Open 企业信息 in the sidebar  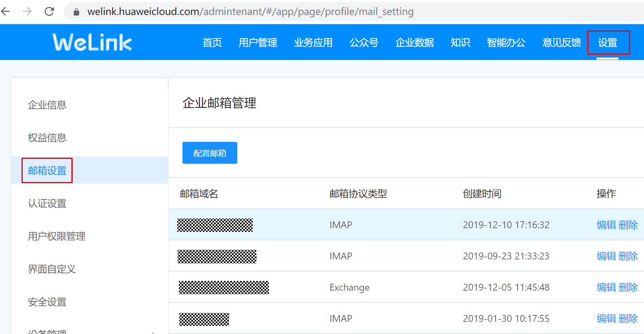click(47, 105)
